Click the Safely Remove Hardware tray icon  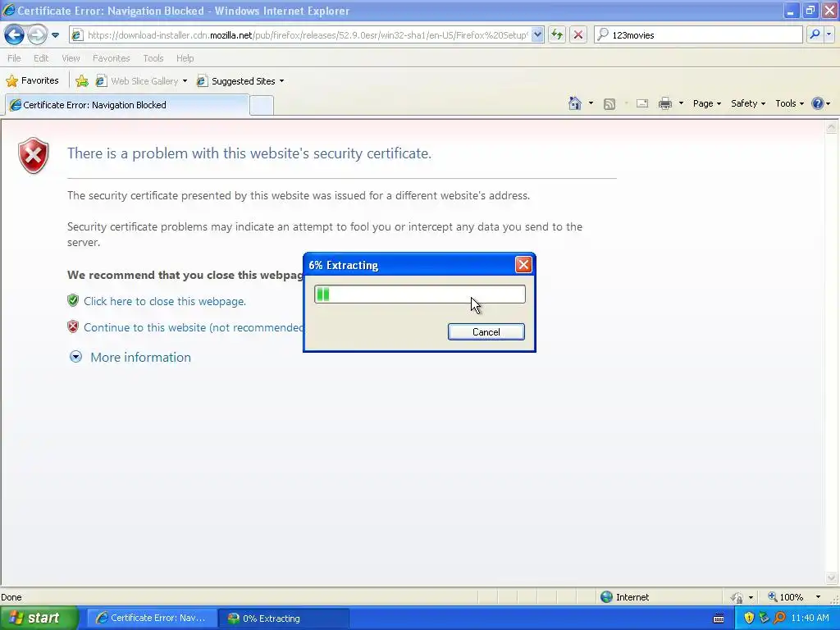point(764,618)
